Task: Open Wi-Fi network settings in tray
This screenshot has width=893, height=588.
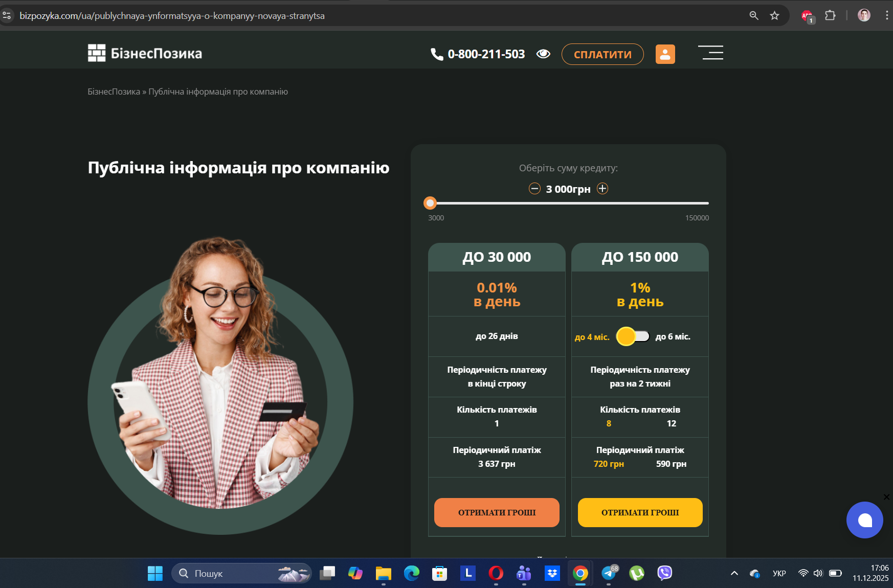Action: tap(803, 573)
